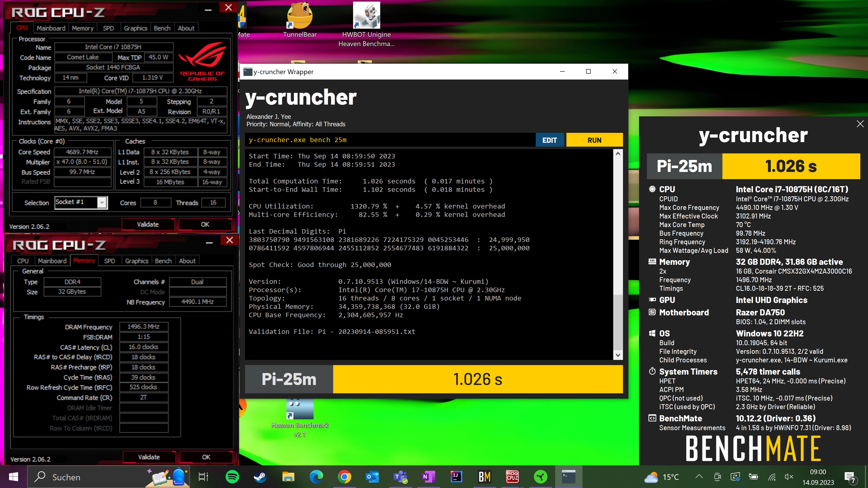The image size is (868, 488).
Task: Click the NB Frequency value 4490.1 MHz
Action: (198, 302)
